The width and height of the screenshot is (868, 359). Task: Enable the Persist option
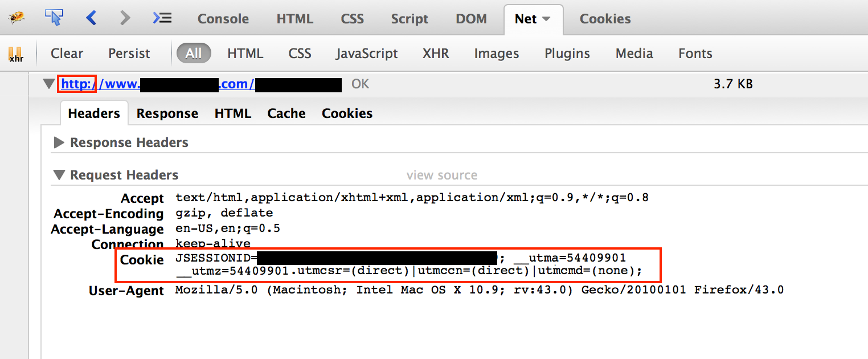coord(129,53)
